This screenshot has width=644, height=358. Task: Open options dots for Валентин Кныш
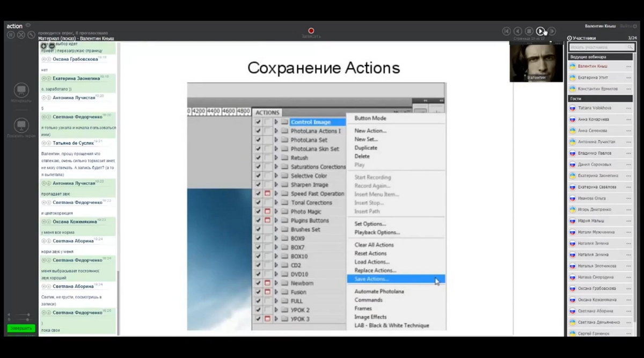628,66
